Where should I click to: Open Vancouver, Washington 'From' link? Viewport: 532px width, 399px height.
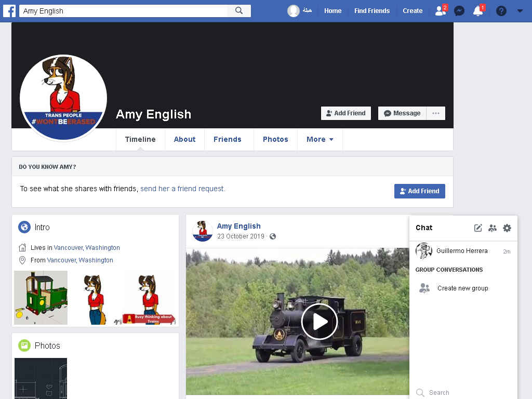pyautogui.click(x=80, y=260)
